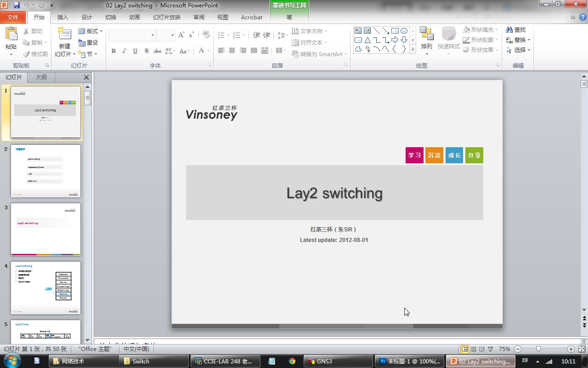Switch to Slide Sorter view
The width and height of the screenshot is (588, 368).
point(473,349)
